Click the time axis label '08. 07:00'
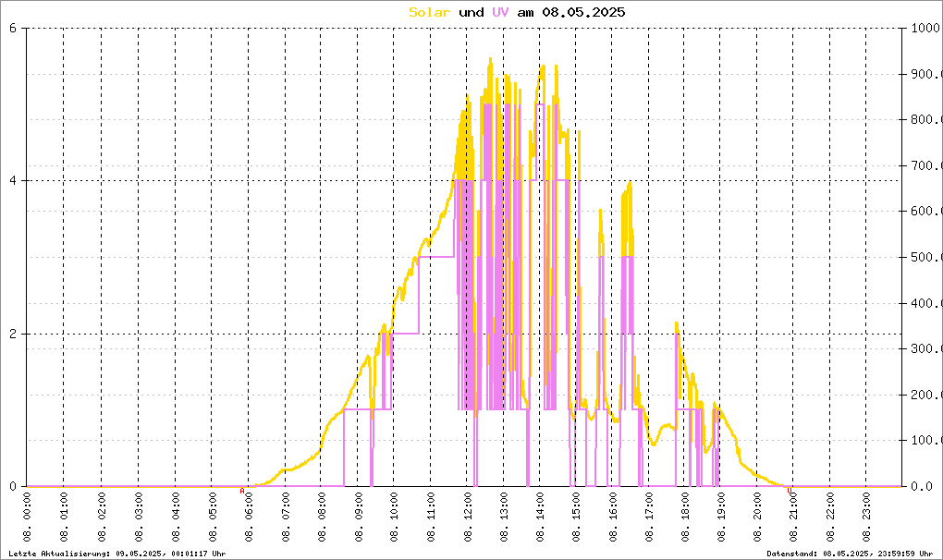 click(285, 517)
